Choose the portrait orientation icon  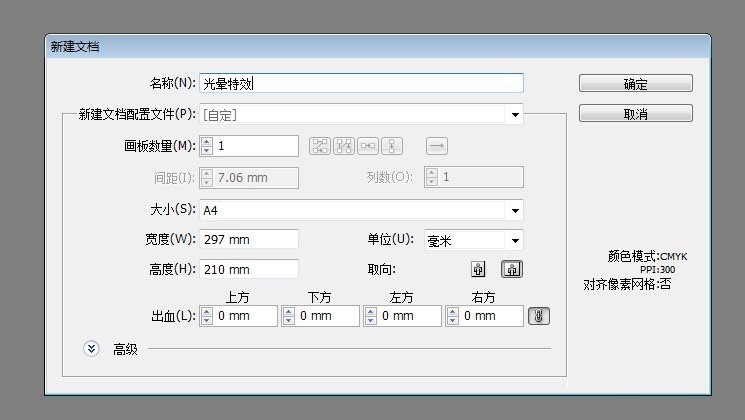(478, 269)
